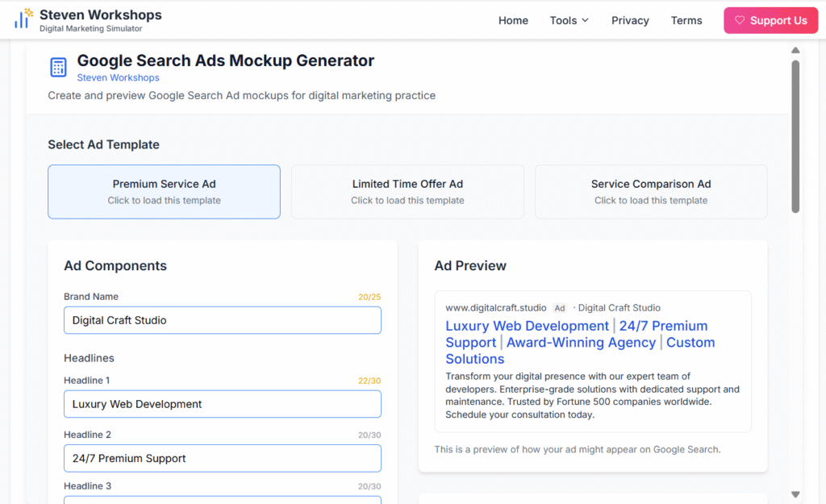Screen dimensions: 826x504
Task: Click the Support Us button
Action: (x=770, y=20)
